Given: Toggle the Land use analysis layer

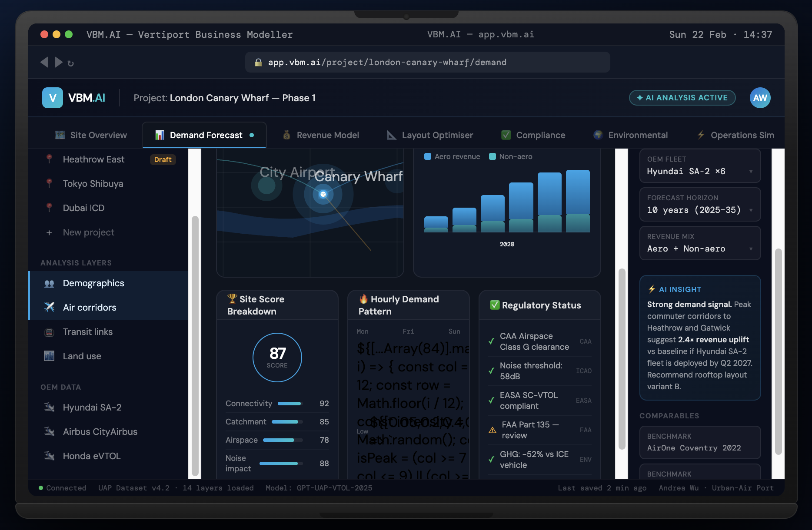Looking at the screenshot, I should (109, 356).
